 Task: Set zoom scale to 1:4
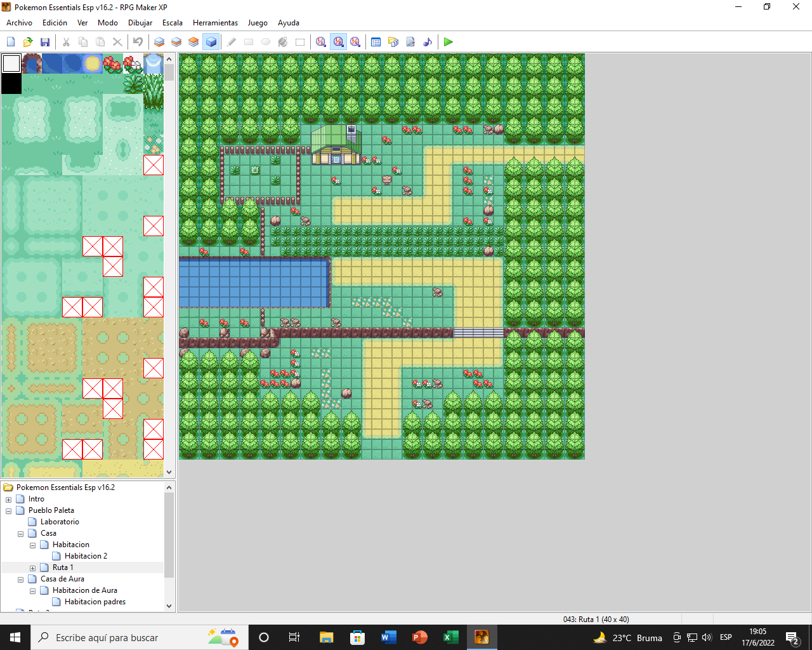355,42
